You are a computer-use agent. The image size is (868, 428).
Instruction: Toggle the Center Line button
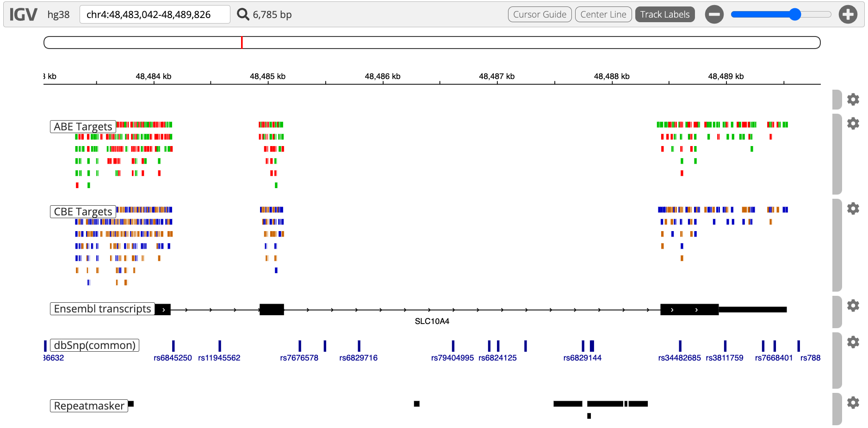603,14
